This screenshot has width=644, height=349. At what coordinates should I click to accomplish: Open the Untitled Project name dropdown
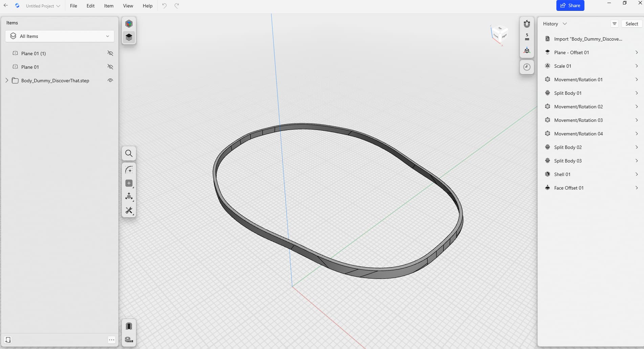pyautogui.click(x=43, y=6)
